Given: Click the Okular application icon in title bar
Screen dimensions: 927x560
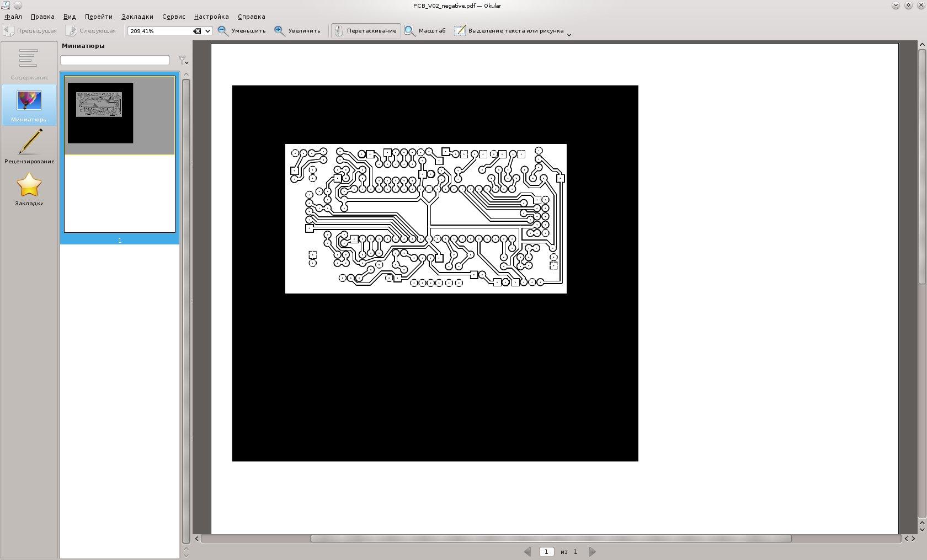Looking at the screenshot, I should coord(6,6).
